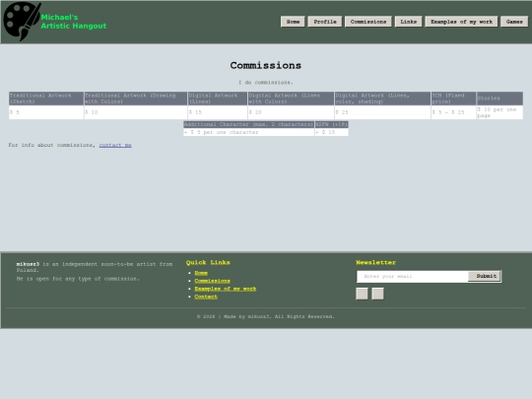Click the copyright notice text
Image resolution: width=532 pixels, height=399 pixels.
pyautogui.click(x=266, y=316)
